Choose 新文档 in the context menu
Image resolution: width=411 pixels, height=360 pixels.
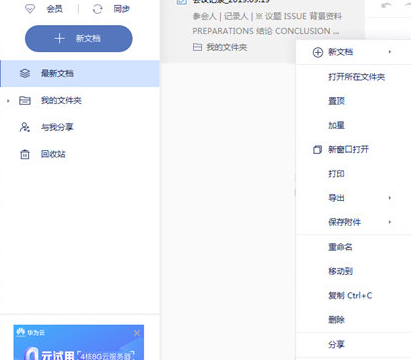(x=340, y=52)
